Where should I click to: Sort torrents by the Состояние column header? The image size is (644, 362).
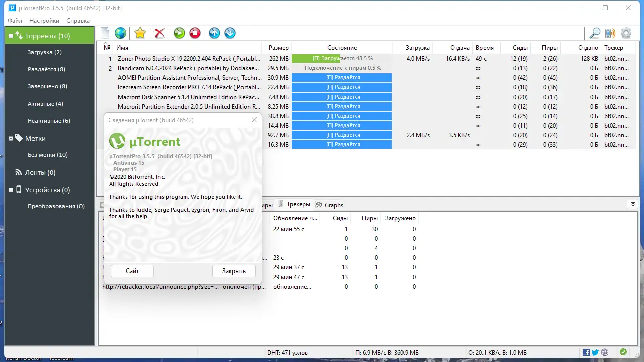(x=342, y=48)
